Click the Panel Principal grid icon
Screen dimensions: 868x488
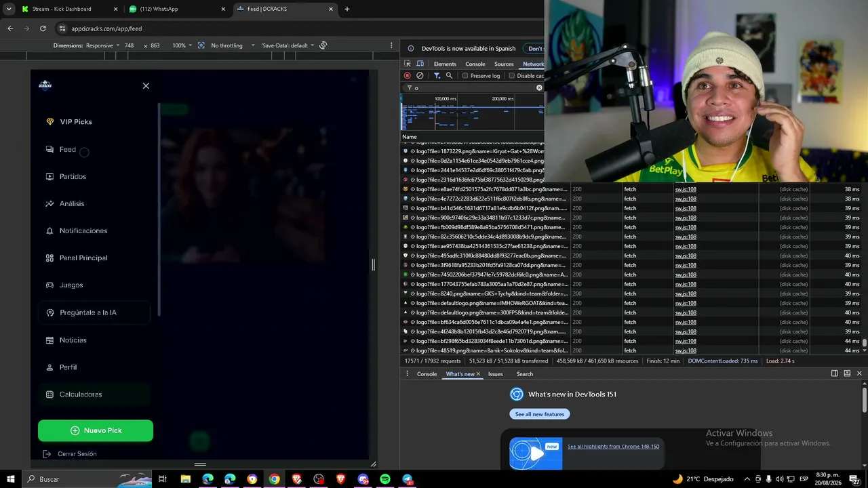coord(50,258)
